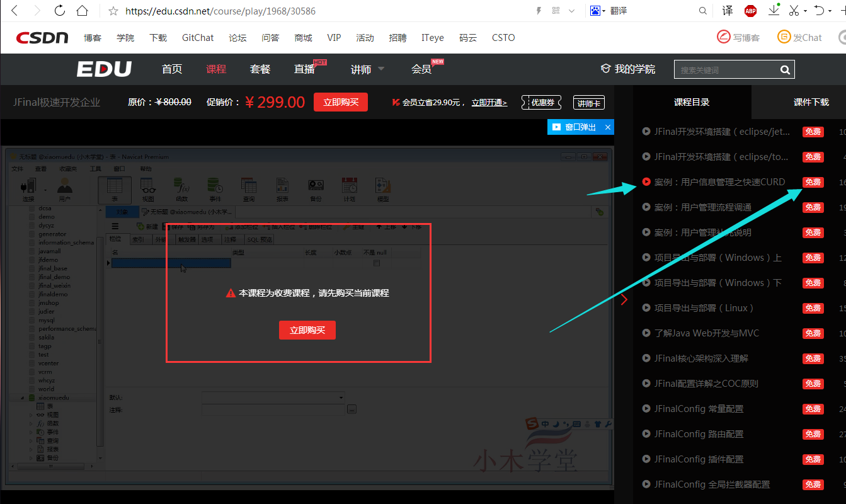The height and width of the screenshot is (504, 846).
Task: Open 博客 in the CSDN top navigation
Action: click(93, 38)
